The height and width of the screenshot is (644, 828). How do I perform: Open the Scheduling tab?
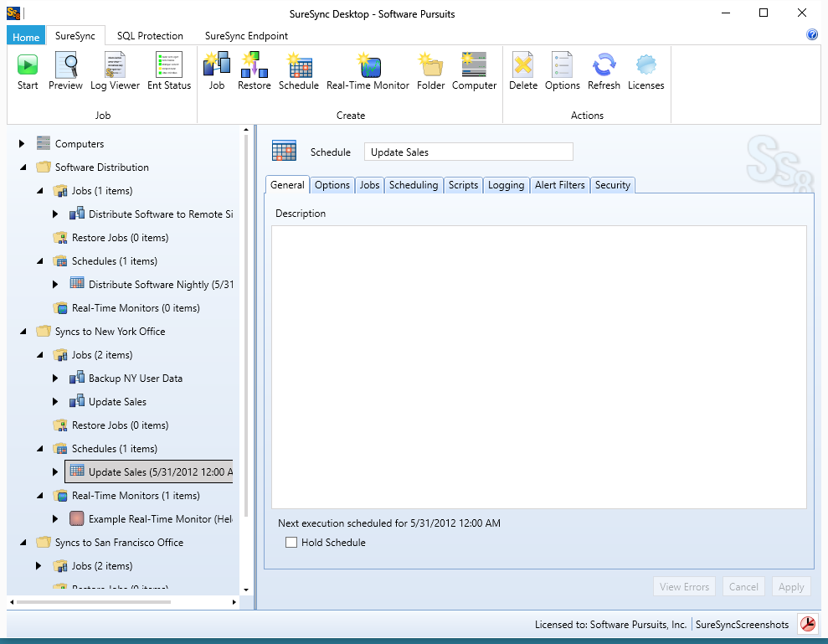tap(414, 185)
